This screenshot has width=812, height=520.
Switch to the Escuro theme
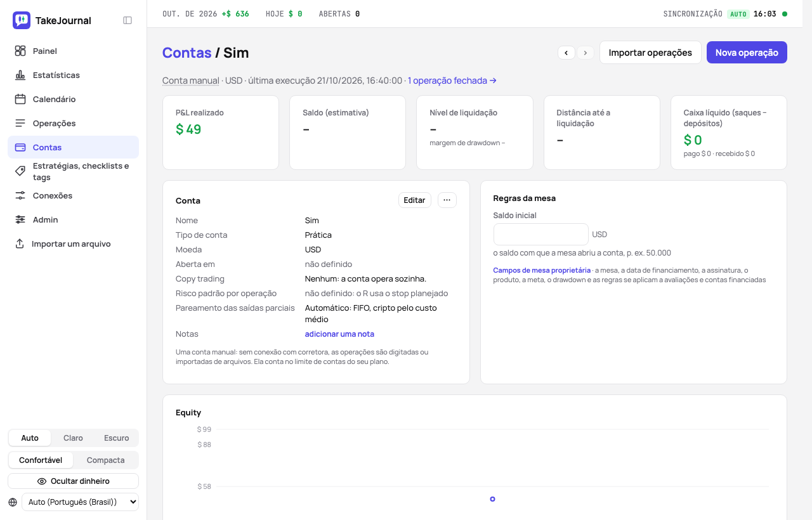tap(116, 438)
